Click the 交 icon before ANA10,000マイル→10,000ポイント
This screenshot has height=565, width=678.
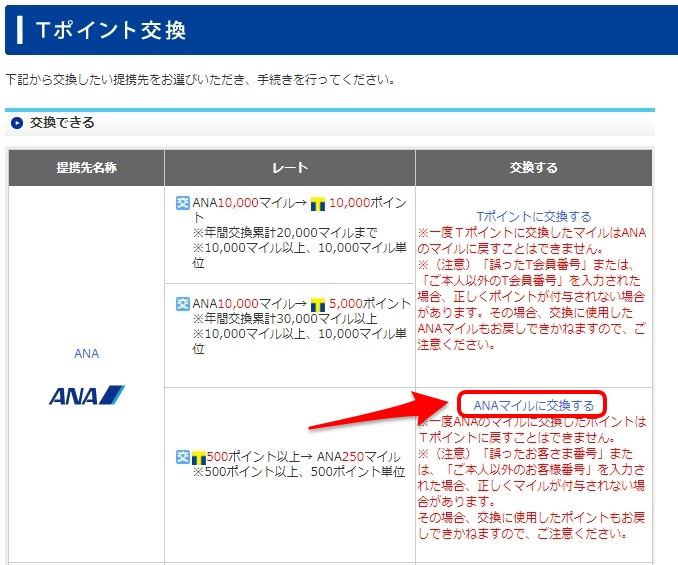(183, 202)
